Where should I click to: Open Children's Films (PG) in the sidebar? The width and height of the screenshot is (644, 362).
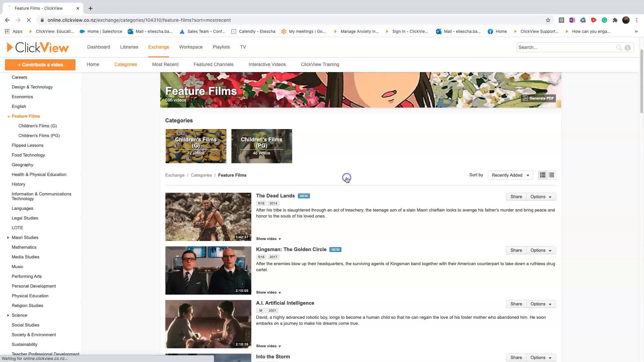coord(39,136)
